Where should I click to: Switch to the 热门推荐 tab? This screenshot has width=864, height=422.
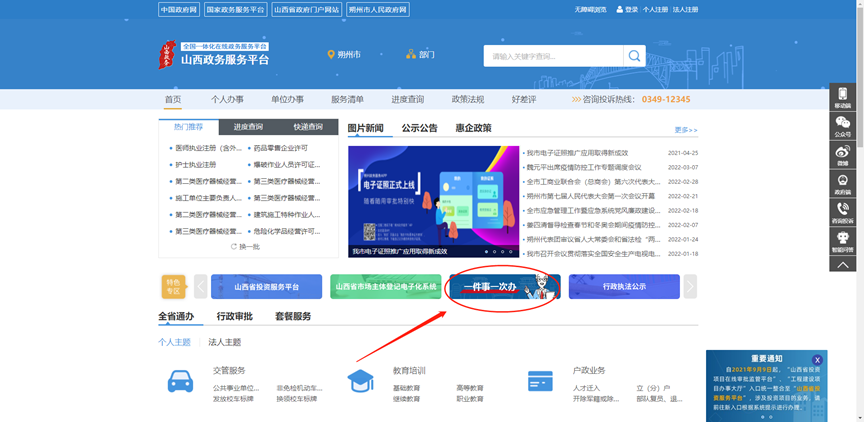(x=188, y=127)
